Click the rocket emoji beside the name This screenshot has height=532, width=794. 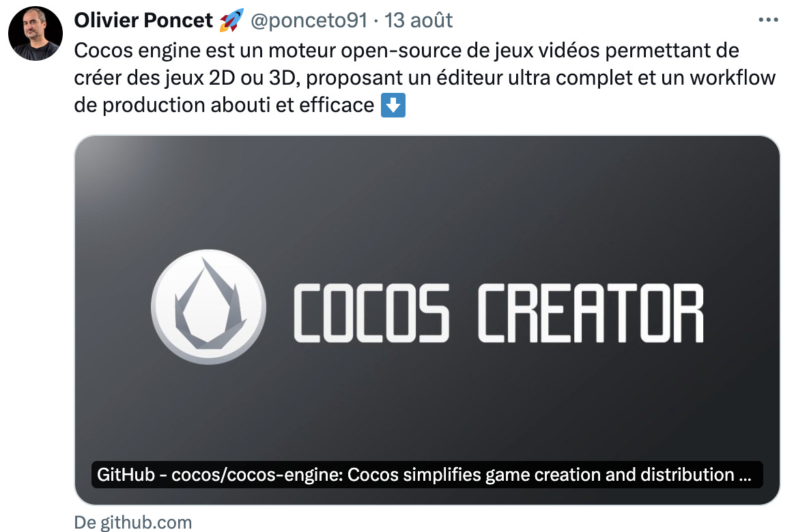coord(231,20)
